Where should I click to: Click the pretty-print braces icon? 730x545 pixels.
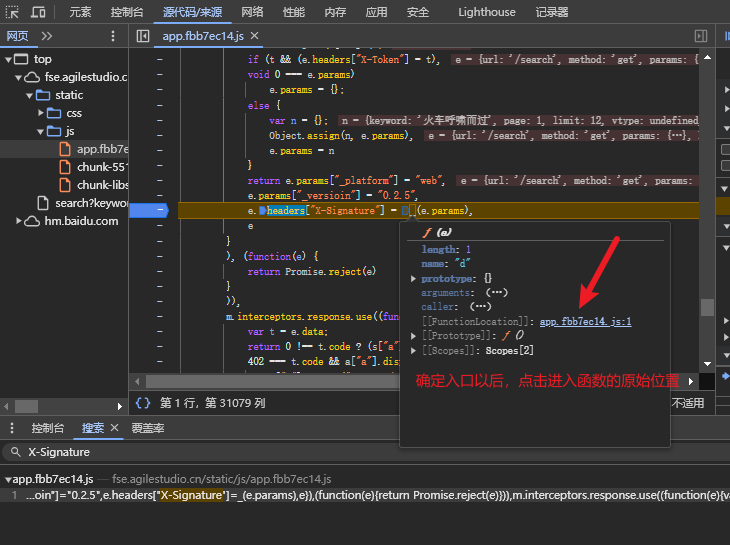[x=143, y=403]
